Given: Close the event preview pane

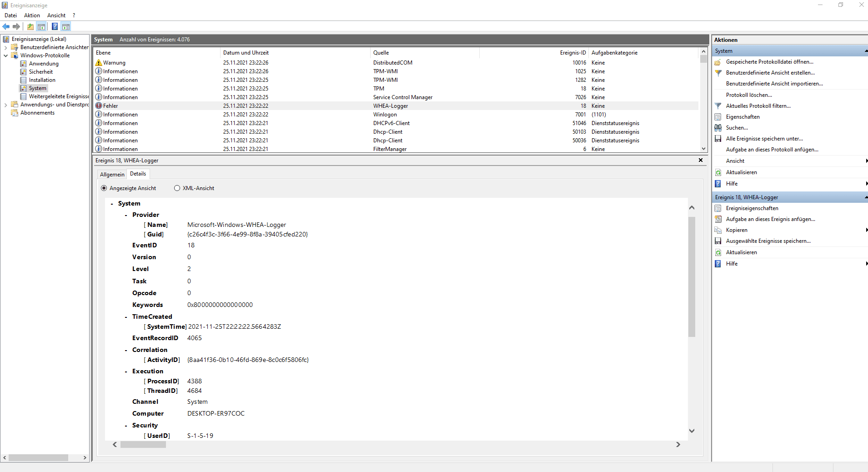Looking at the screenshot, I should click(701, 160).
